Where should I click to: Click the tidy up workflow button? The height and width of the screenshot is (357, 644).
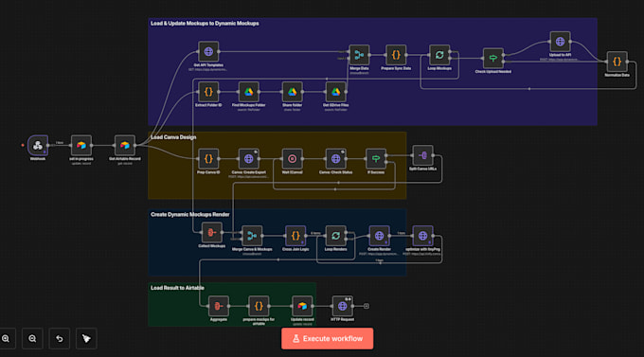pyautogui.click(x=86, y=338)
